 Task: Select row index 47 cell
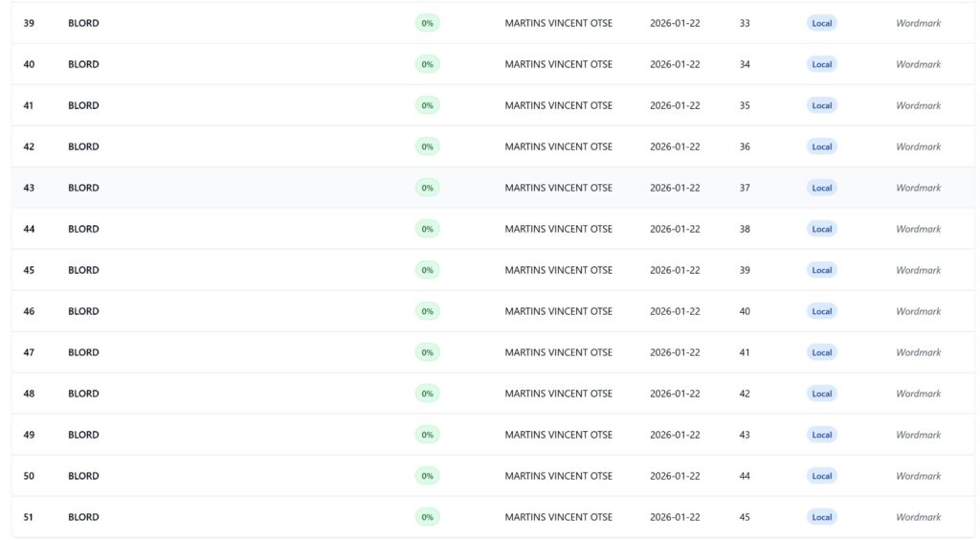pos(29,352)
